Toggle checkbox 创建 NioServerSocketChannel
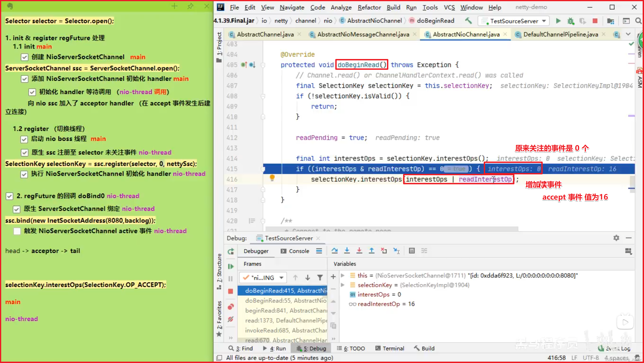 (25, 57)
